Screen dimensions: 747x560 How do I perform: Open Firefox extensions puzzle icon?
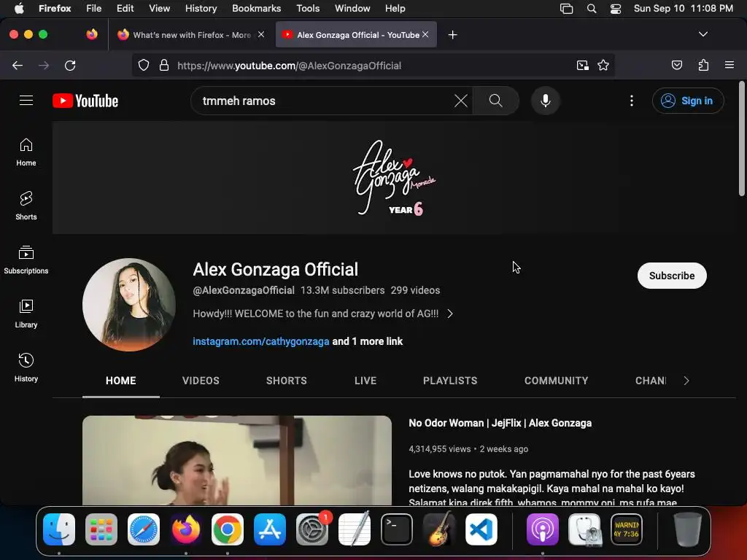coord(704,65)
